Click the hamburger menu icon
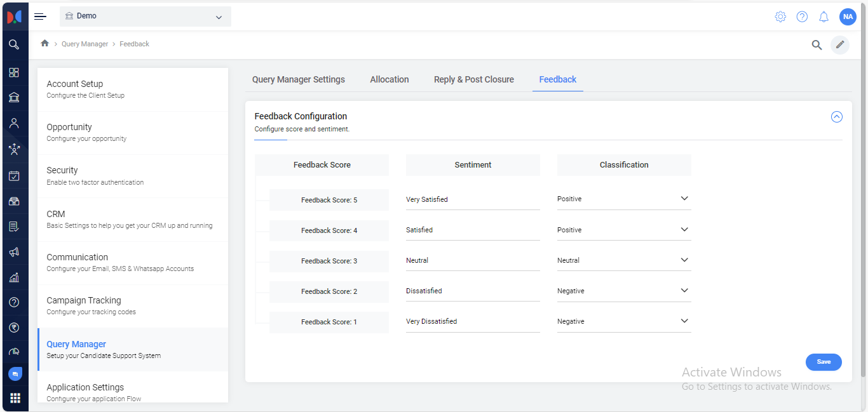 tap(40, 17)
